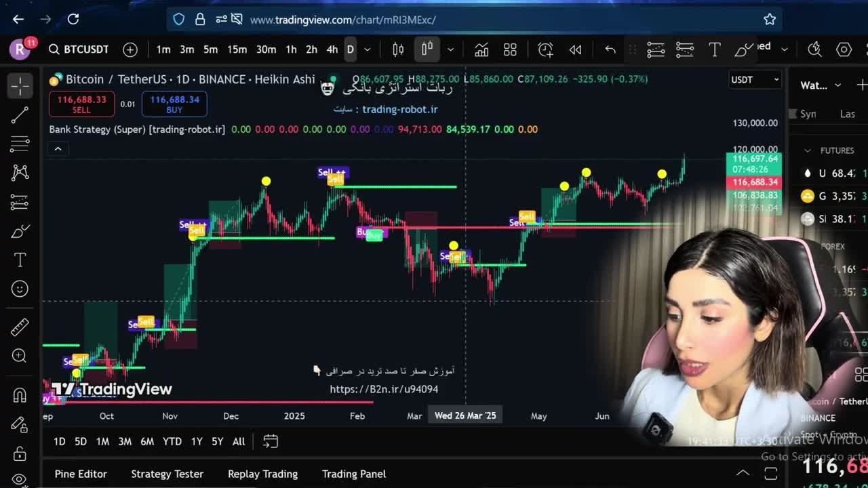Toggle the lock all drawings icon
The width and height of the screenshot is (868, 488).
(20, 453)
